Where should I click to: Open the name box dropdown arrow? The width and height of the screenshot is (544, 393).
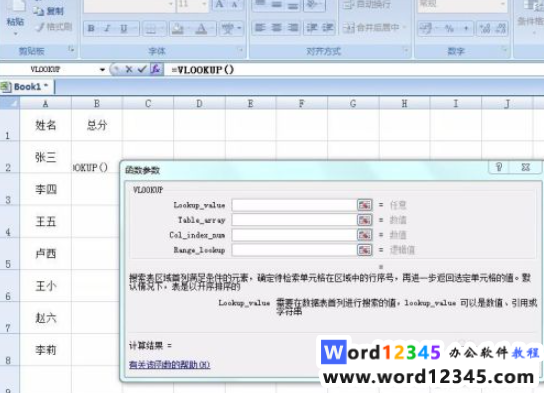[x=102, y=70]
